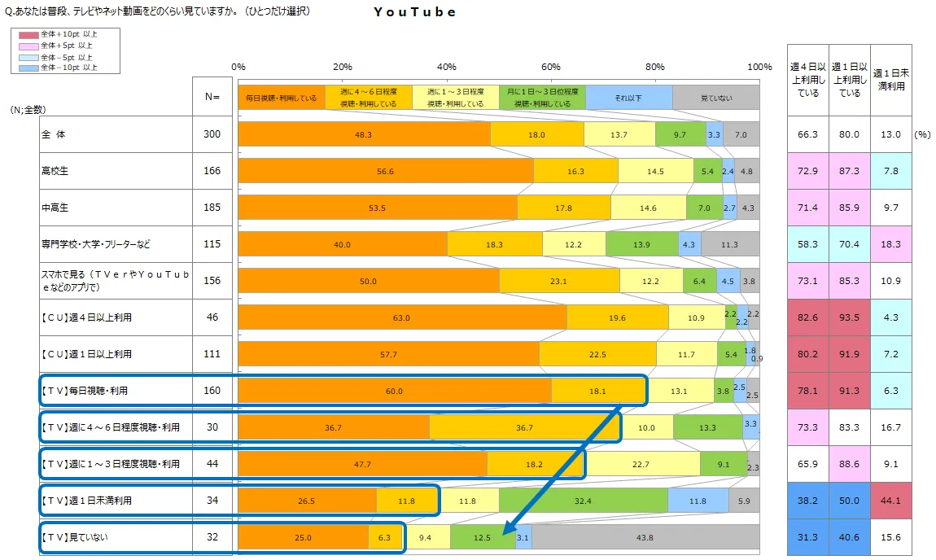Select the '【TV】見ていない' row label
The height and width of the screenshot is (560, 936).
point(74,537)
